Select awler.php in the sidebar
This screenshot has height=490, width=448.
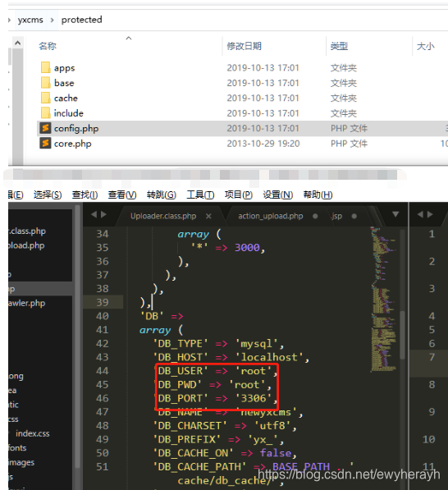point(27,303)
